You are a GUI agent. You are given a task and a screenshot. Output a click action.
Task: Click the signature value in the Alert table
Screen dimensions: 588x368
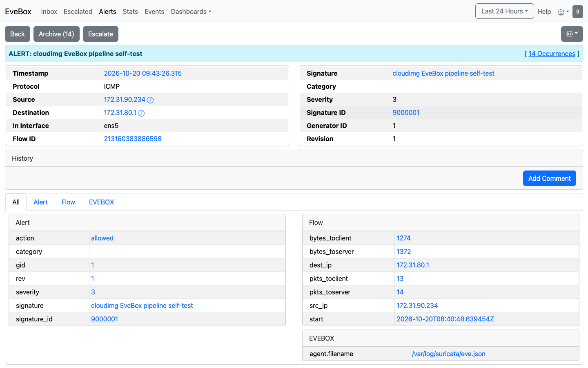142,305
